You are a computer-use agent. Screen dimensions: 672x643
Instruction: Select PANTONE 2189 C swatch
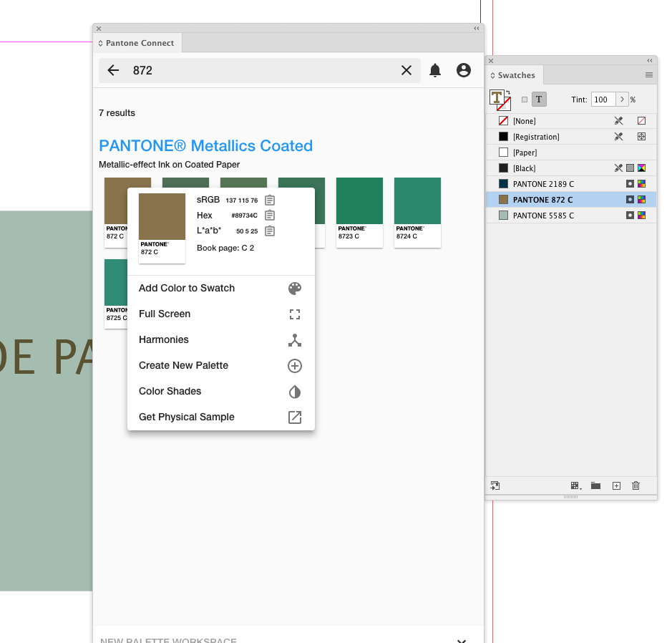point(571,184)
